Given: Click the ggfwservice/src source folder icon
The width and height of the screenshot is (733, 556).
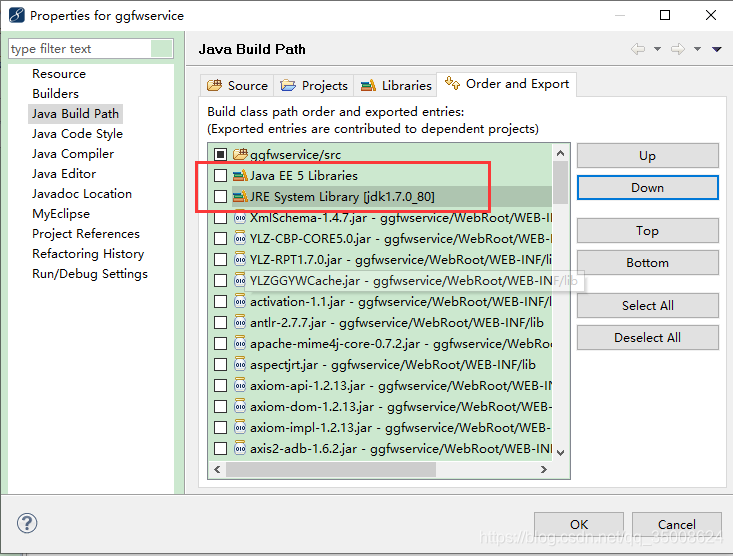Looking at the screenshot, I should click(240, 154).
